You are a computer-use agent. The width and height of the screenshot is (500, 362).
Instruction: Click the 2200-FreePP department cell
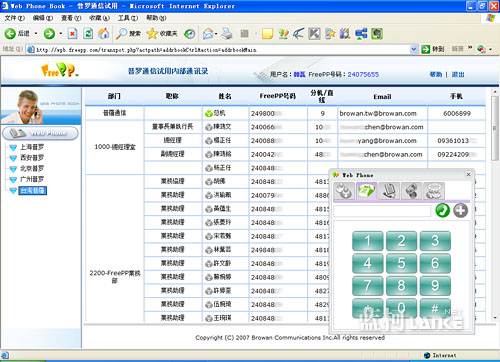tap(115, 277)
